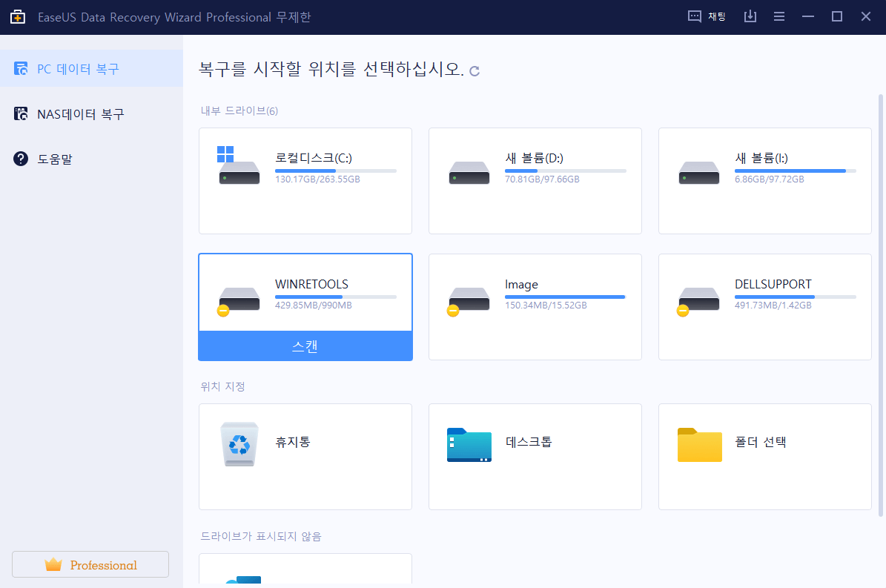This screenshot has height=588, width=886.
Task: Click the 도움말 question mark icon
Action: click(x=21, y=159)
